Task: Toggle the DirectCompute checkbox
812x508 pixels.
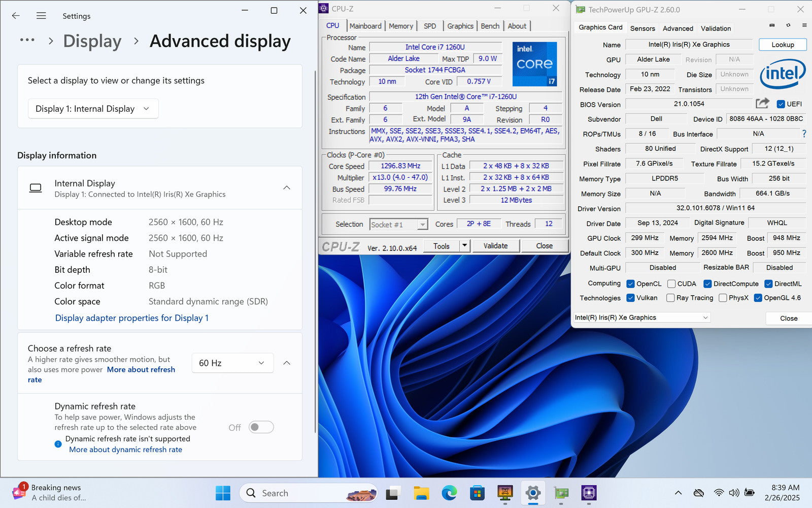Action: [x=707, y=284]
